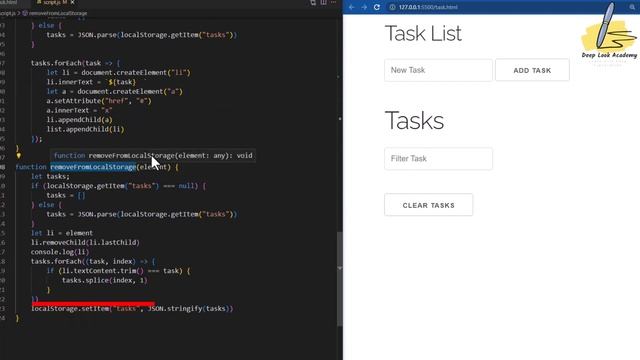Click the zoom magnifier icon in address bar
640x360 pixels.
[632, 7]
